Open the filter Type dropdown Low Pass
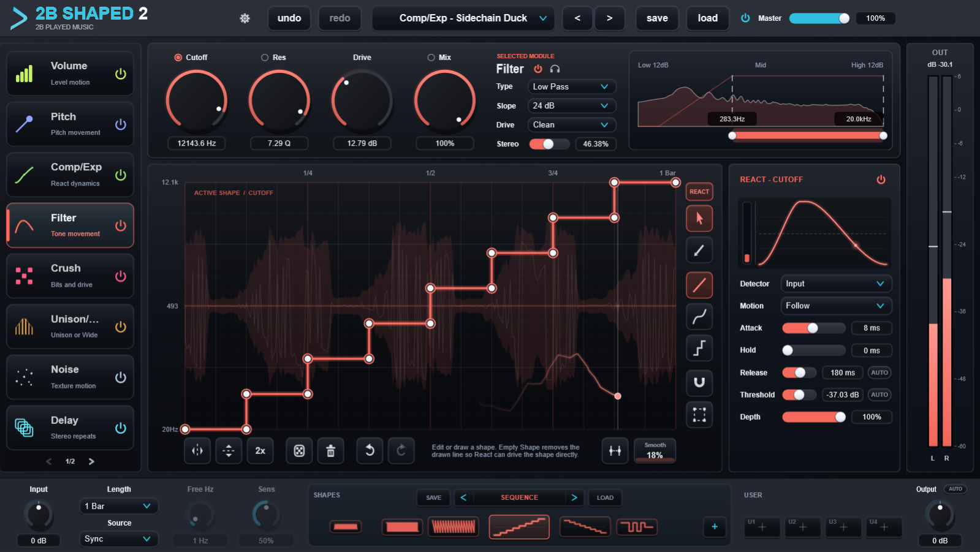Image resolution: width=980 pixels, height=552 pixels. (571, 87)
